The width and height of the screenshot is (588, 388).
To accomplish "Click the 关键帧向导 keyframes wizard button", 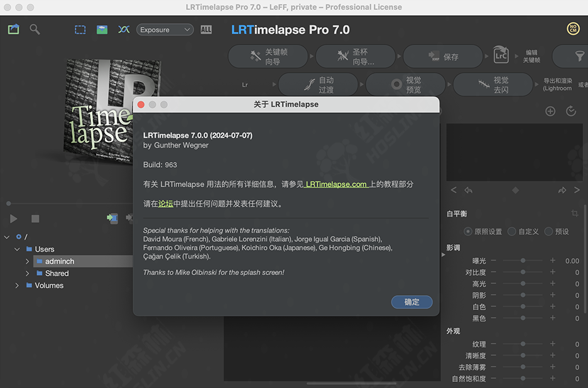I will pyautogui.click(x=268, y=57).
